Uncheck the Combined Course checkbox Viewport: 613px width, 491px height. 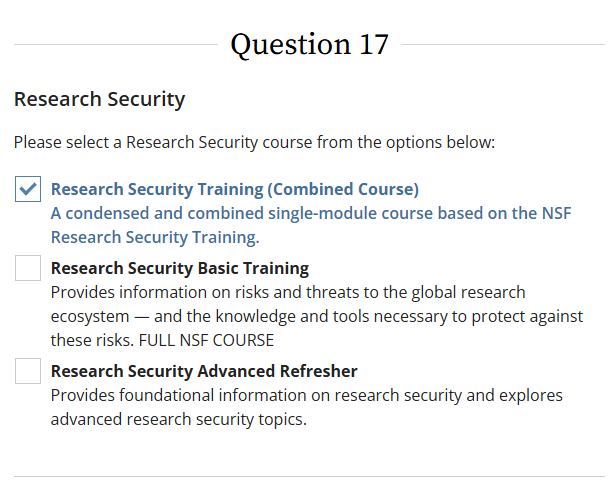coord(28,189)
